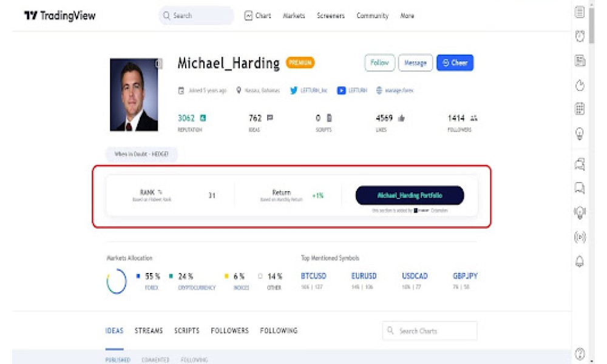This screenshot has height=364, width=607.
Task: Click the reputation badge icon next to 3062
Action: click(203, 118)
